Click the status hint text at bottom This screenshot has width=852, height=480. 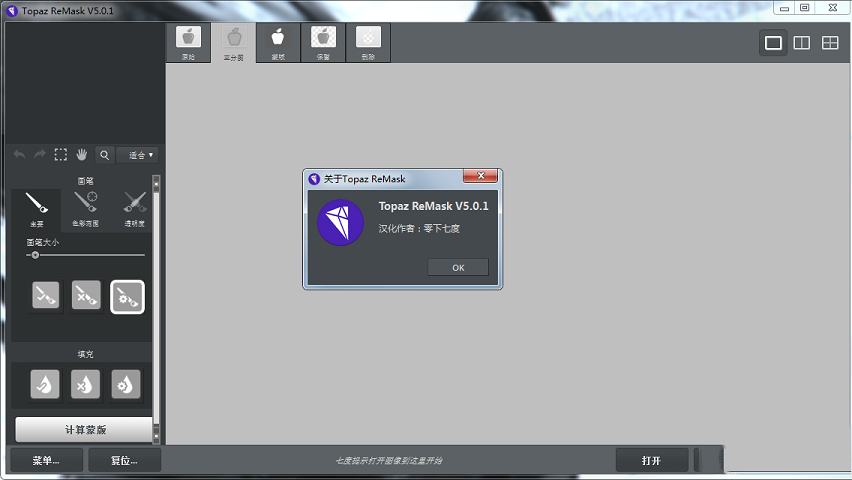pyautogui.click(x=389, y=461)
